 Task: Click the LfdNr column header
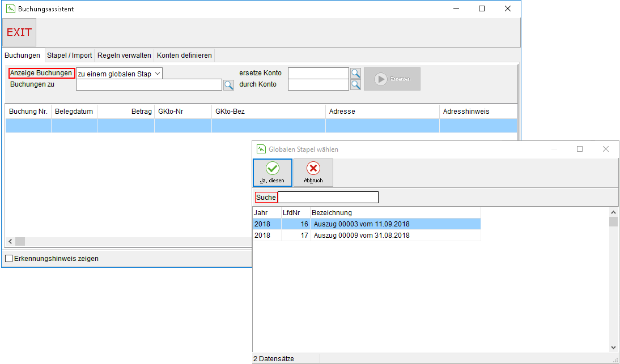pyautogui.click(x=296, y=213)
